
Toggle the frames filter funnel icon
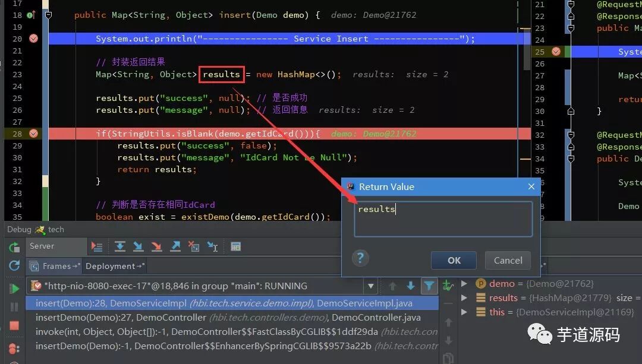429,286
